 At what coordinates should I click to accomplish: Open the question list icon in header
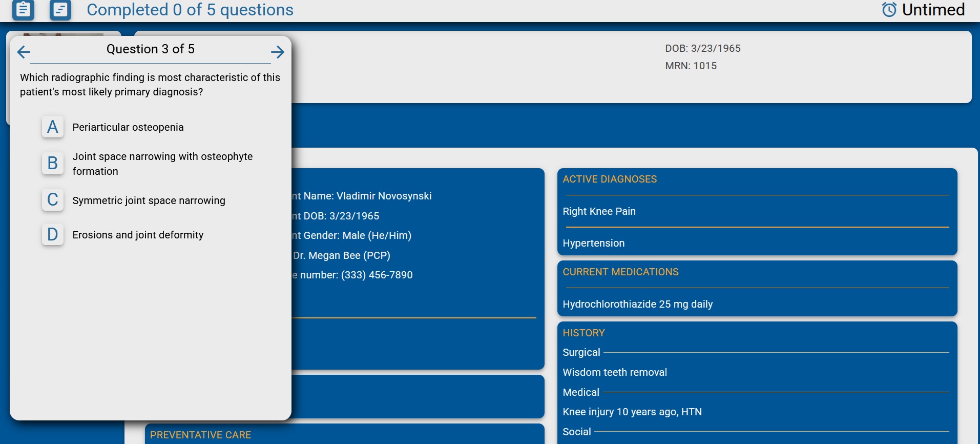60,9
